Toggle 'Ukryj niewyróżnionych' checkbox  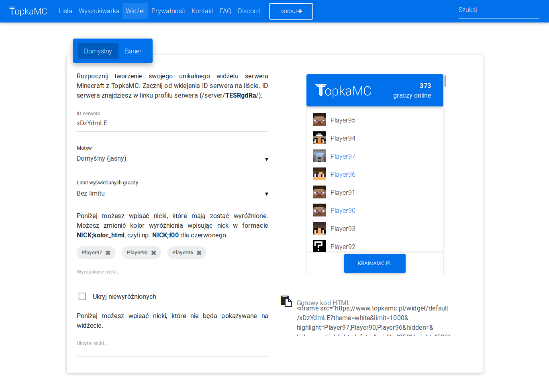(82, 296)
